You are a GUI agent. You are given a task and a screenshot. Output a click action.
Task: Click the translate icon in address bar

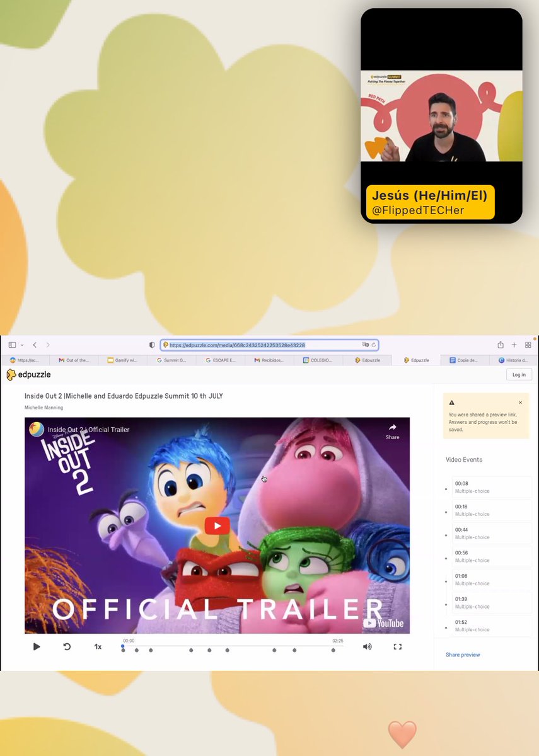tap(365, 345)
